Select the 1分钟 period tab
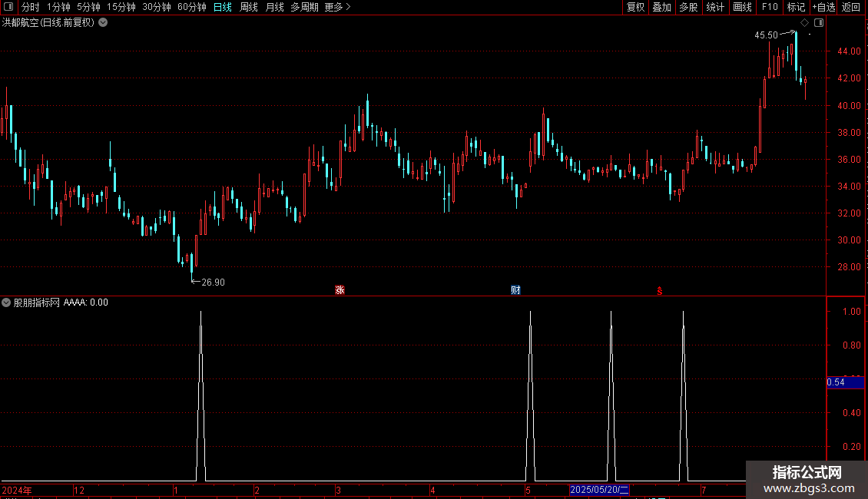The height and width of the screenshot is (499, 868). [x=58, y=7]
